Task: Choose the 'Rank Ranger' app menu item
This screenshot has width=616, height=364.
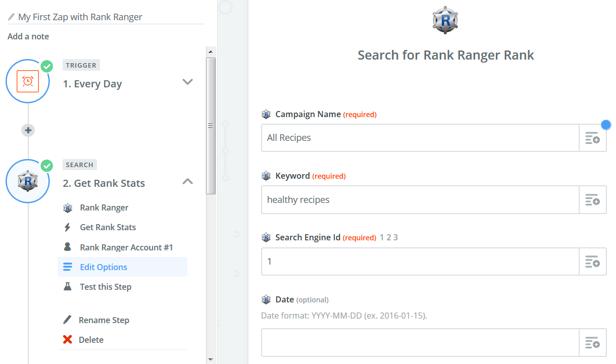Action: (104, 207)
